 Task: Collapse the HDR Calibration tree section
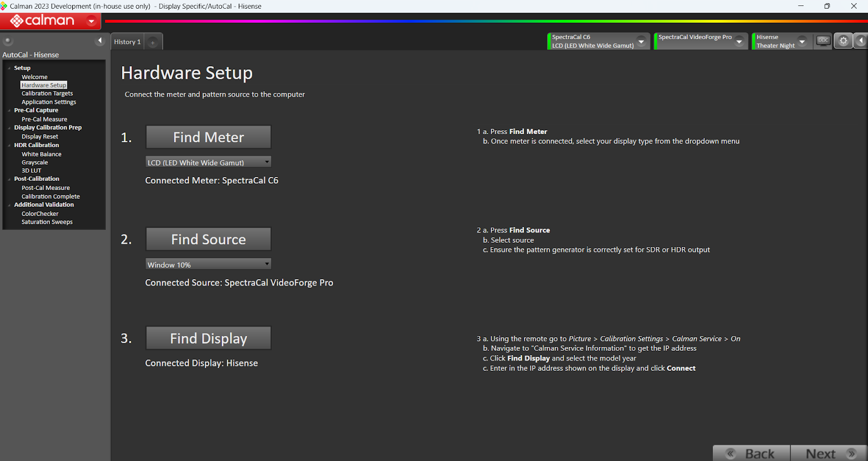coord(9,146)
